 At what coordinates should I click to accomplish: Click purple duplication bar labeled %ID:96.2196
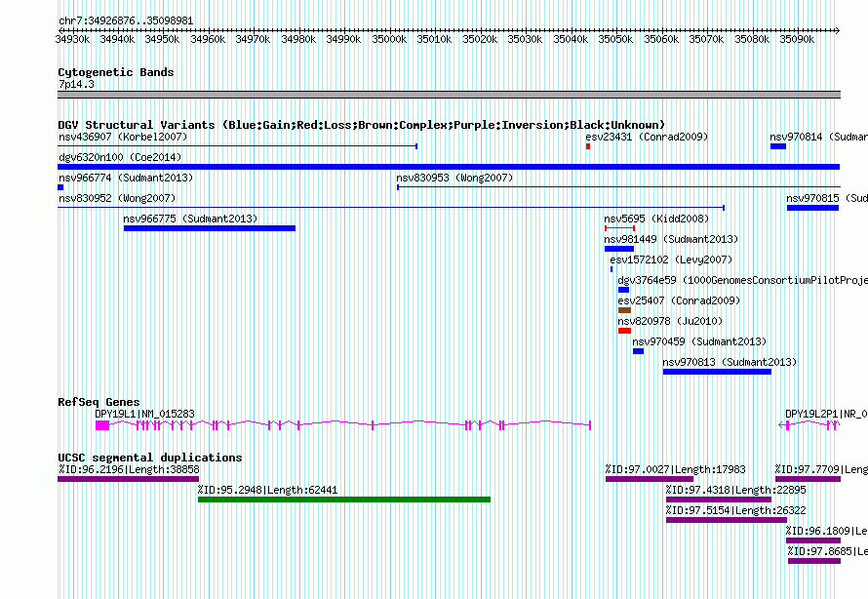click(128, 479)
